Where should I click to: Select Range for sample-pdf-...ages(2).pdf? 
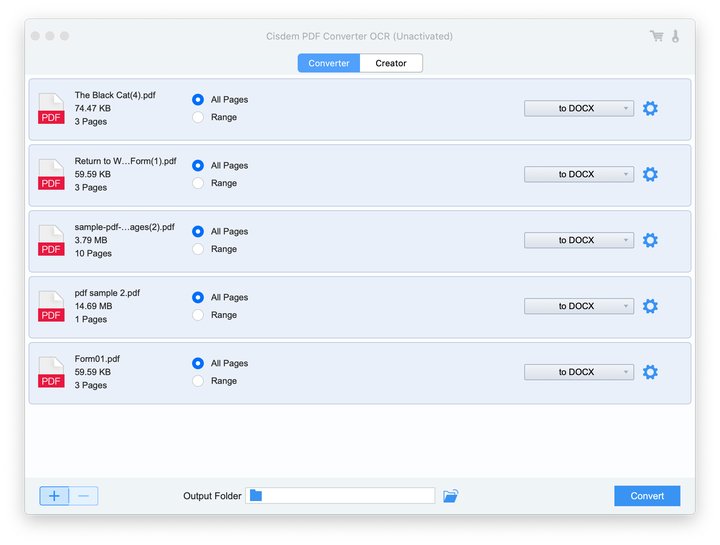198,249
